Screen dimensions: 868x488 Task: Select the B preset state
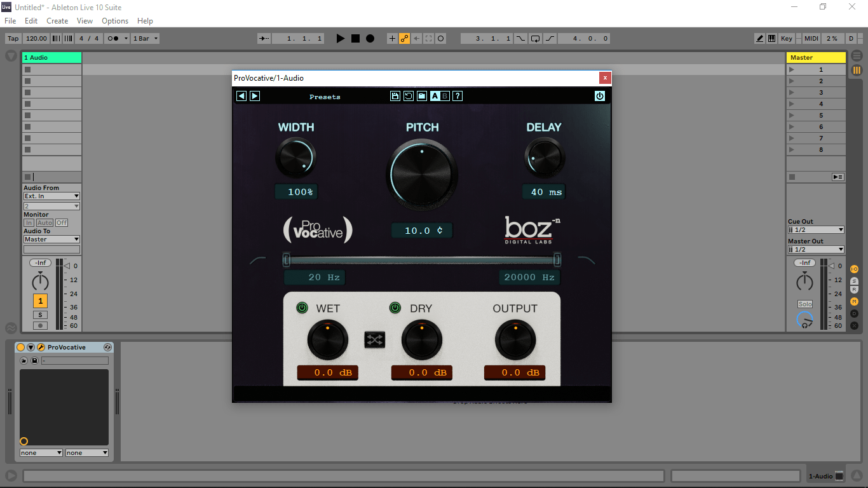point(445,96)
